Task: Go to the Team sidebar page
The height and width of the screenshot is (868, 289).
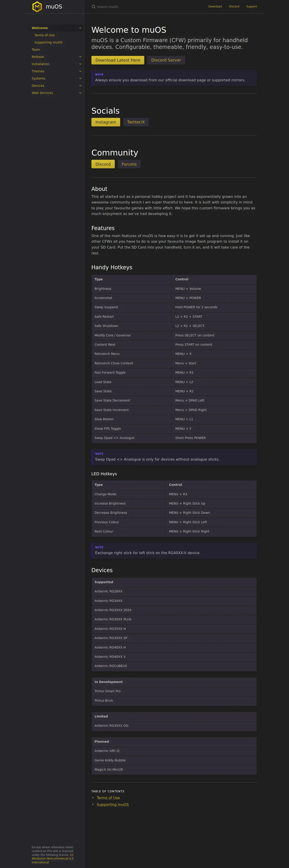Action: (x=36, y=50)
